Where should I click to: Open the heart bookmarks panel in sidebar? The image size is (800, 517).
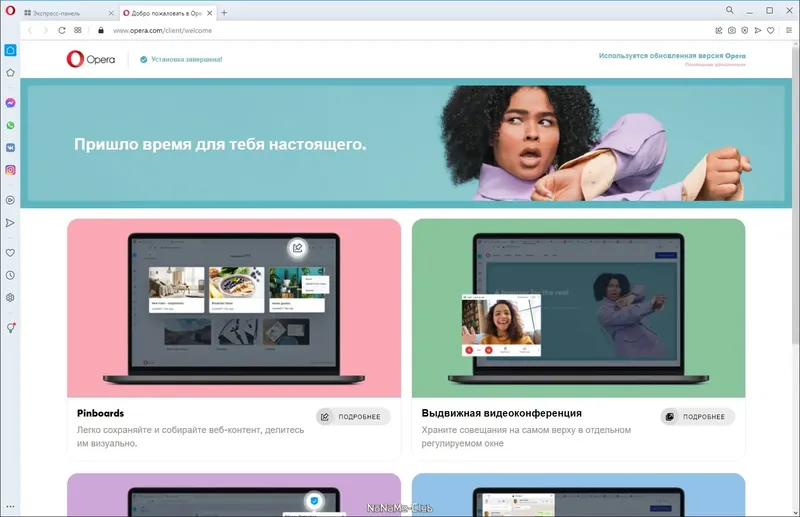pyautogui.click(x=10, y=253)
